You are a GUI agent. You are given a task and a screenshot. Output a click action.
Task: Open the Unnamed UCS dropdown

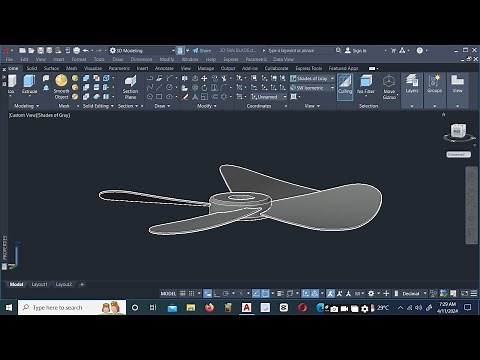point(269,97)
